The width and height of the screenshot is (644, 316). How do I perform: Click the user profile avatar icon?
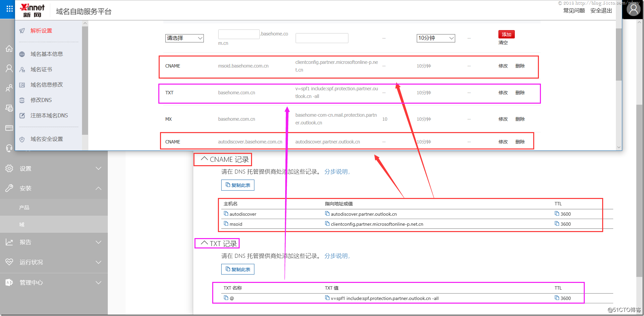point(633,9)
